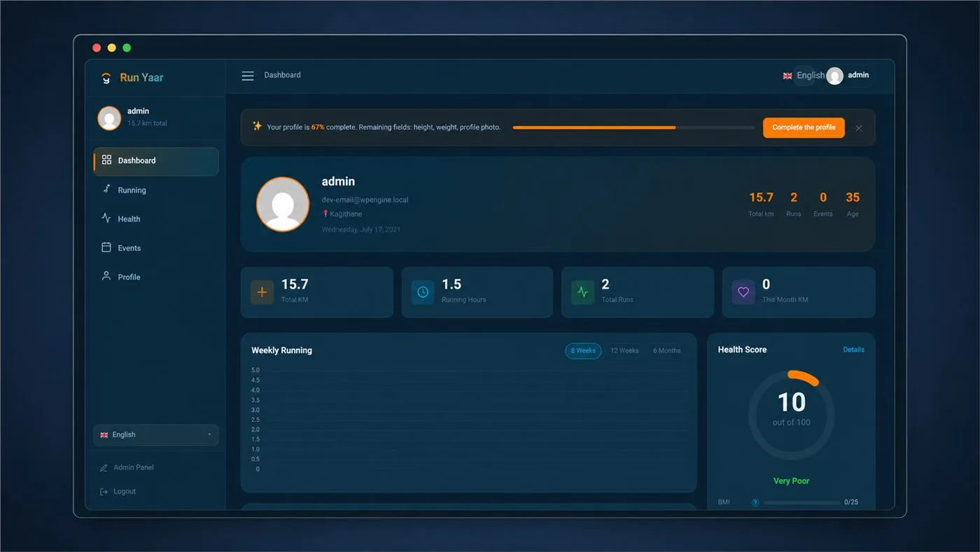
Task: Click the sidebar admin avatar picture
Action: pos(109,118)
